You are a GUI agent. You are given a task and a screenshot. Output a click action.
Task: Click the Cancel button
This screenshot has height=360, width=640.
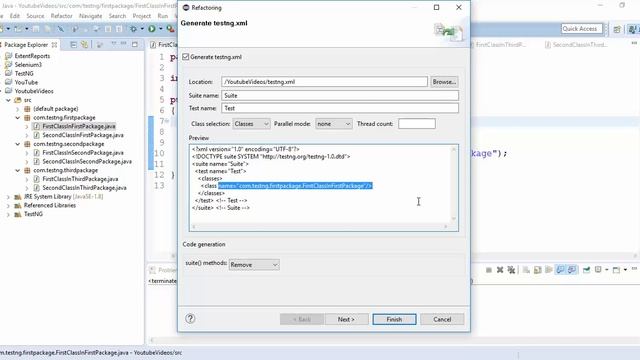tap(442, 319)
